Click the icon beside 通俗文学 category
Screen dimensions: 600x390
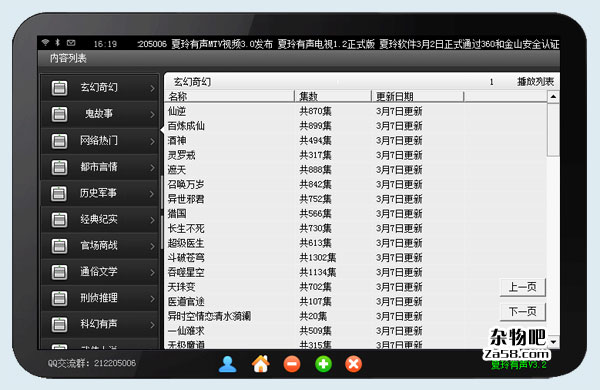pos(59,272)
